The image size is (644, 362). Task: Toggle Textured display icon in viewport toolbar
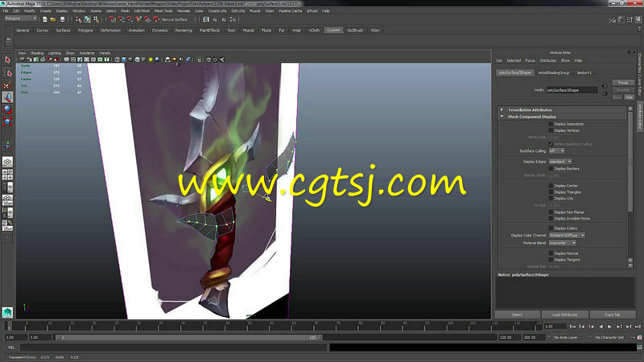pyautogui.click(x=144, y=60)
